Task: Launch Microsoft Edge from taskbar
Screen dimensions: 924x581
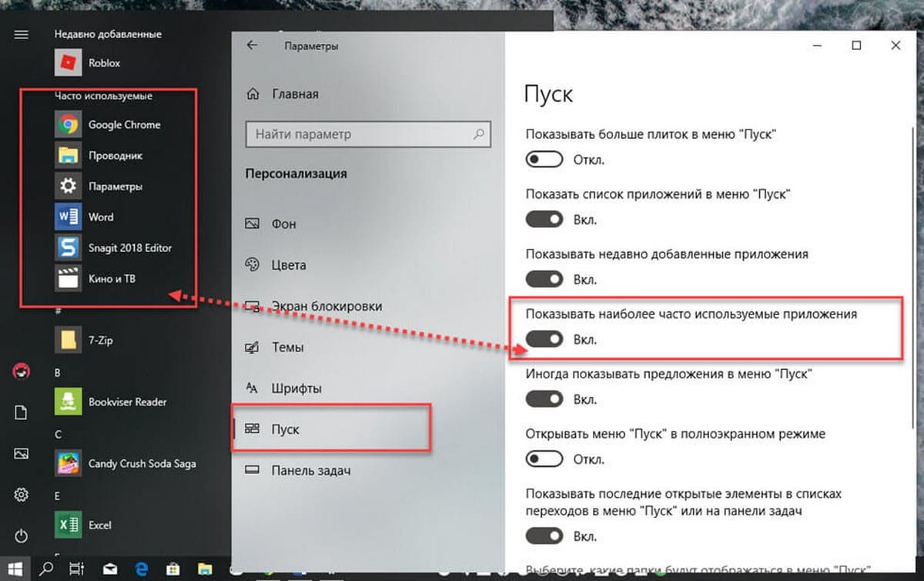Action: tap(142, 569)
